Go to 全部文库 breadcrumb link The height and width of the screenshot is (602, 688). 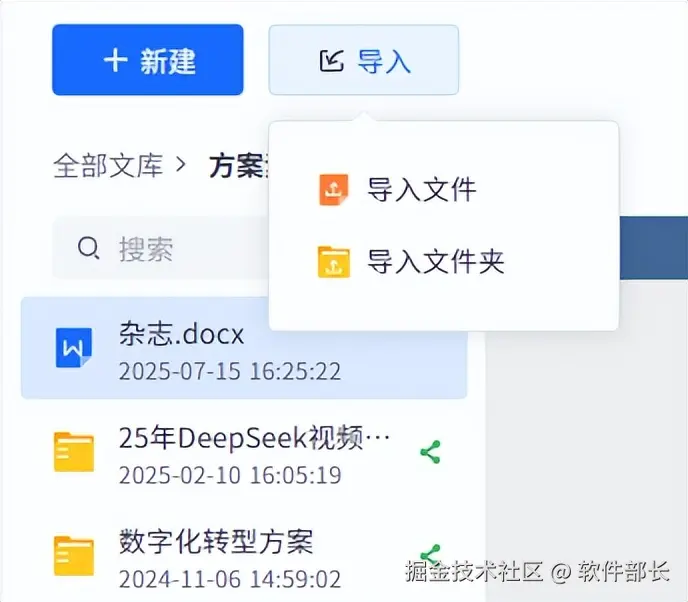coord(108,166)
